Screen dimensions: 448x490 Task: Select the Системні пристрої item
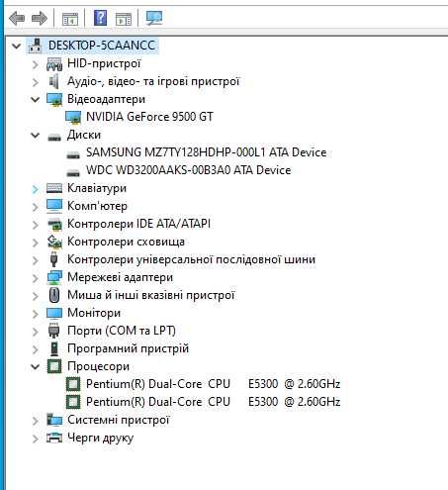(118, 420)
